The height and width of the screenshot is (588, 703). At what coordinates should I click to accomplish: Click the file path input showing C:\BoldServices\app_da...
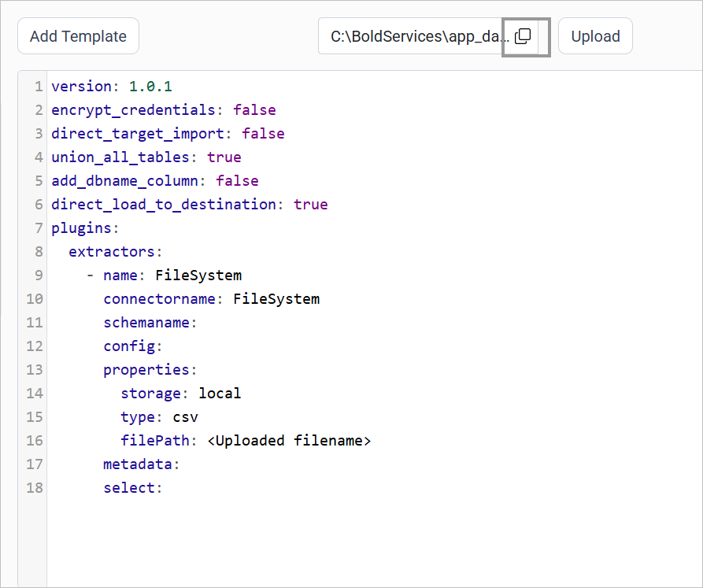(409, 35)
